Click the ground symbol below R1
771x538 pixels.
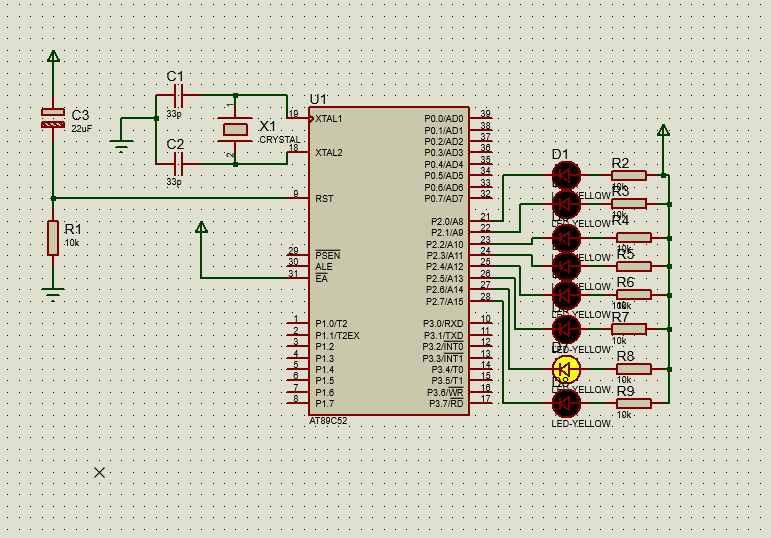53,294
